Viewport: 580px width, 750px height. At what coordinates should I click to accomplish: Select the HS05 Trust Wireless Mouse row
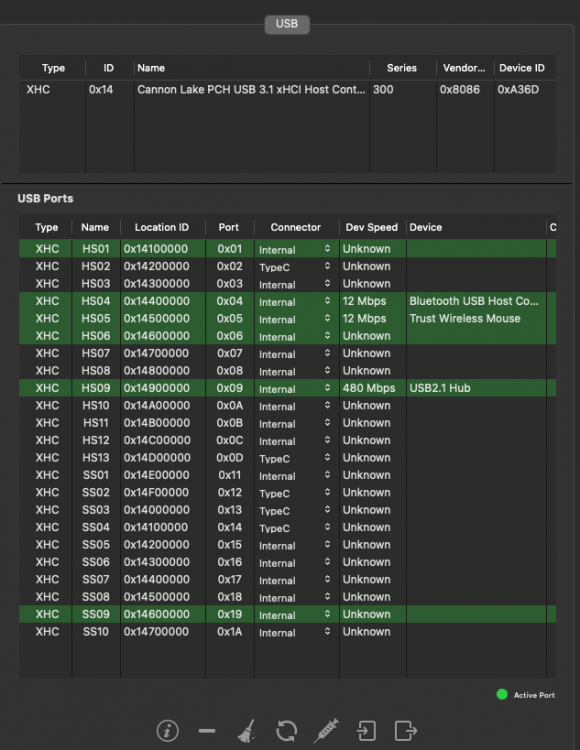(x=287, y=319)
